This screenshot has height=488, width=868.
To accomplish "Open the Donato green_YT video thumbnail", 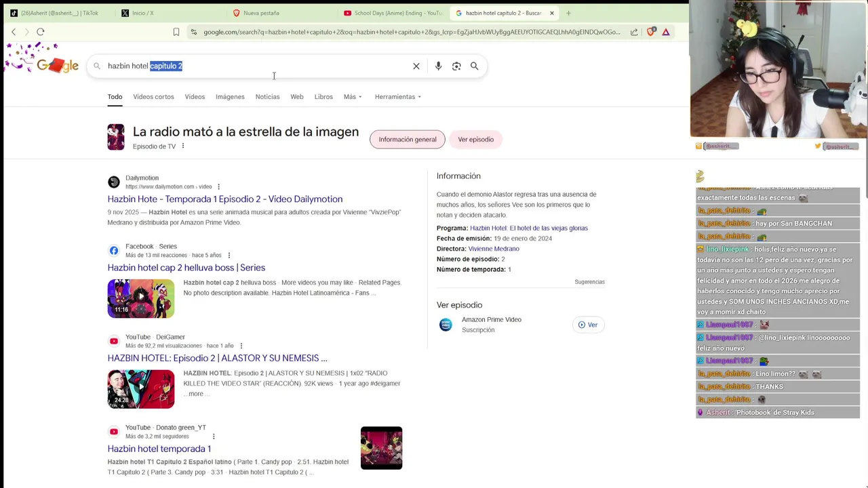I will tap(381, 448).
